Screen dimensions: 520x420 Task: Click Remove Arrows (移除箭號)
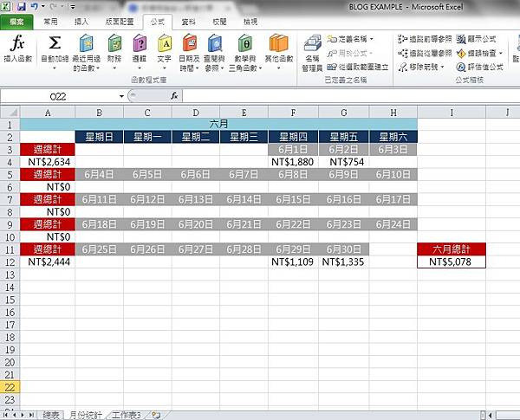click(418, 67)
